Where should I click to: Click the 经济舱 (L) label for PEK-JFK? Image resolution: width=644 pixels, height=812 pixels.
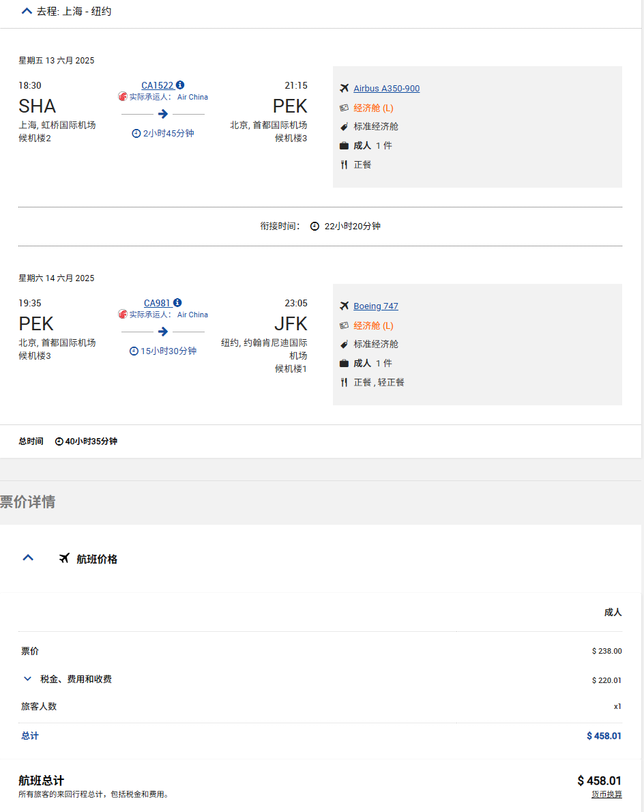pyautogui.click(x=373, y=325)
